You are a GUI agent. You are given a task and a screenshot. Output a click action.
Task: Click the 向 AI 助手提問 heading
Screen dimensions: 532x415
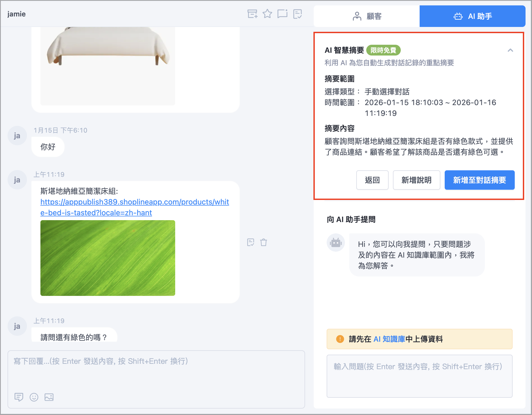pyautogui.click(x=351, y=219)
